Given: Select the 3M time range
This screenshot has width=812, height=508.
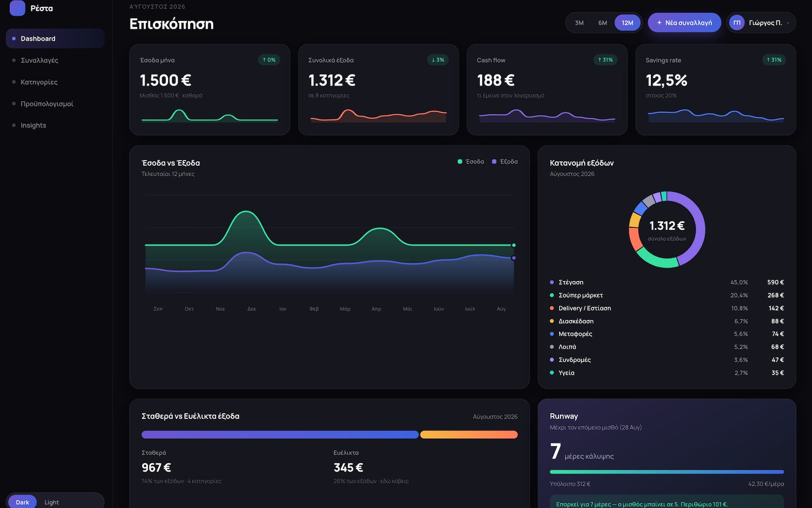Looking at the screenshot, I should [x=579, y=23].
